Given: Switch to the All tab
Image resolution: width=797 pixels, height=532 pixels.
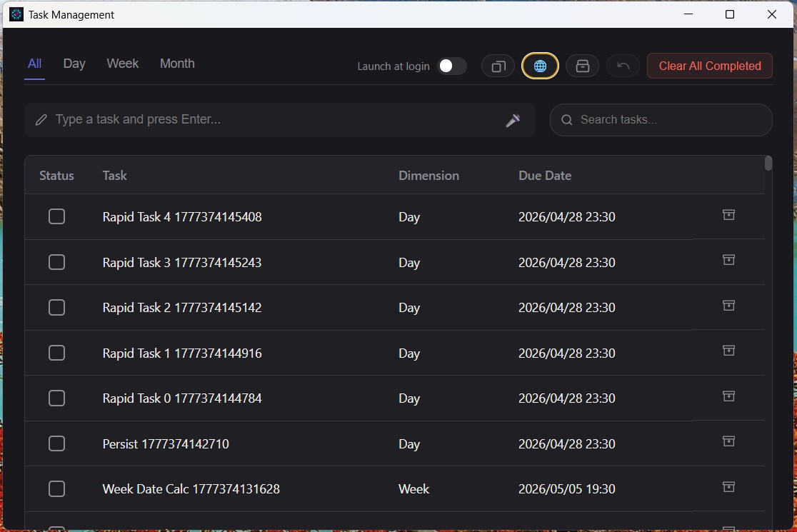Looking at the screenshot, I should (34, 64).
